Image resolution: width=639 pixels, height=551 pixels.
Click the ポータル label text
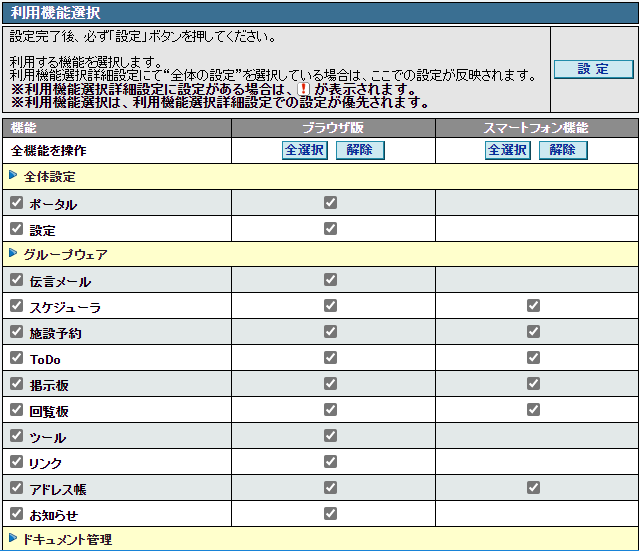coord(53,205)
